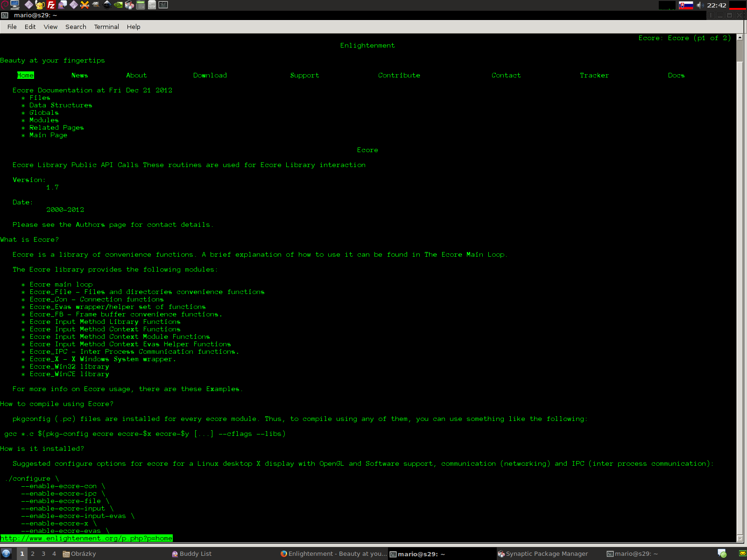Image resolution: width=747 pixels, height=560 pixels.
Task: Open the calculator launcher icon
Action: (141, 5)
